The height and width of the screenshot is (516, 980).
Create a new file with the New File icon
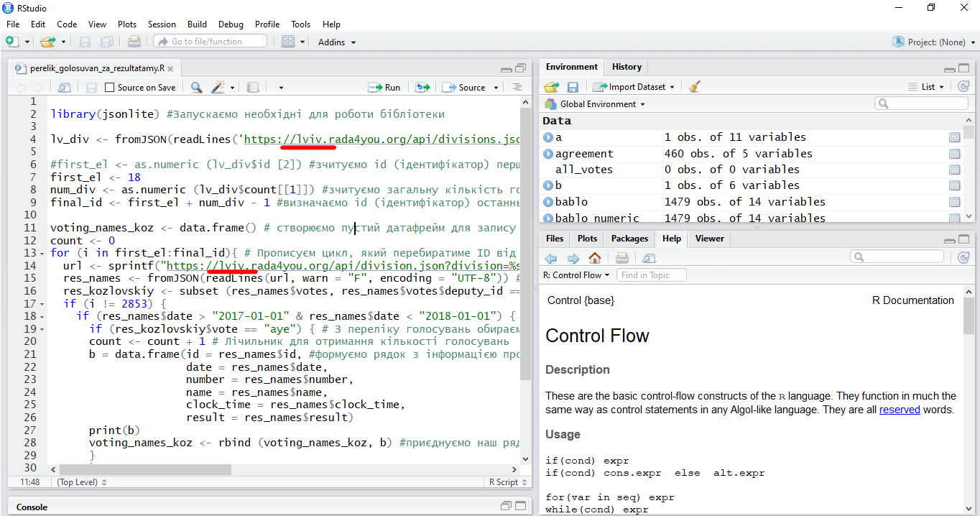coord(13,42)
